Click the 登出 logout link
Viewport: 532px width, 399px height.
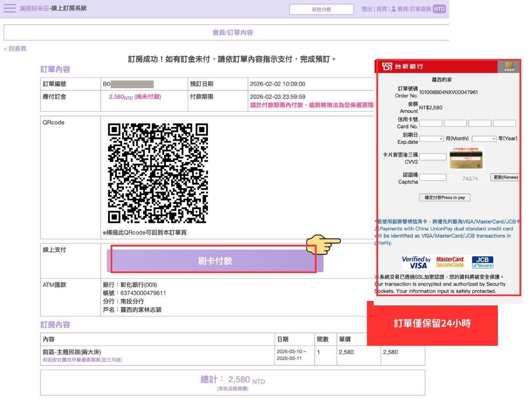pyautogui.click(x=367, y=9)
